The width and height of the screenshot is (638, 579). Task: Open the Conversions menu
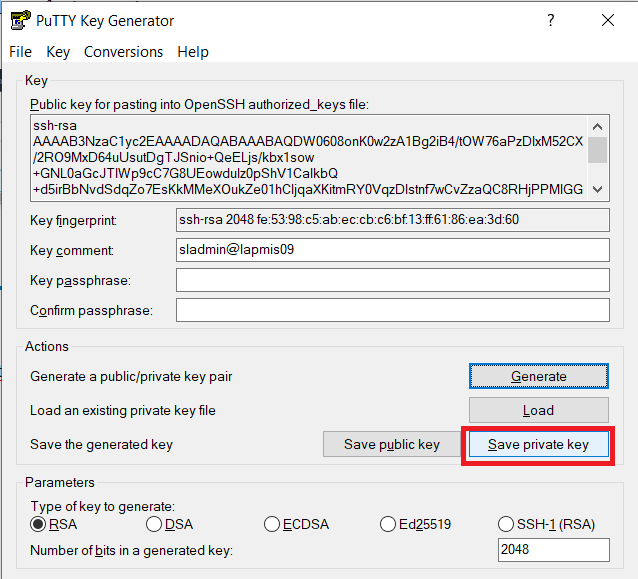click(x=123, y=52)
